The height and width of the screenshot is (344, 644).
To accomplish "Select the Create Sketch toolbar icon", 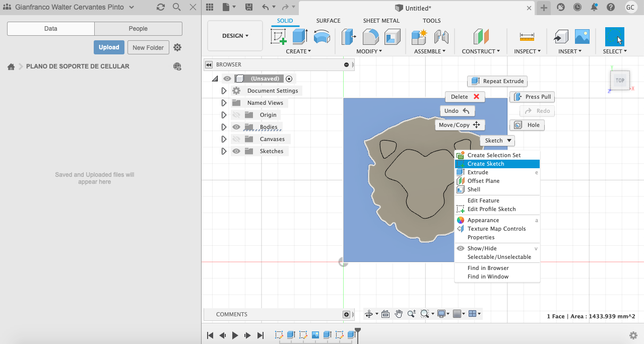I will pyautogui.click(x=279, y=37).
